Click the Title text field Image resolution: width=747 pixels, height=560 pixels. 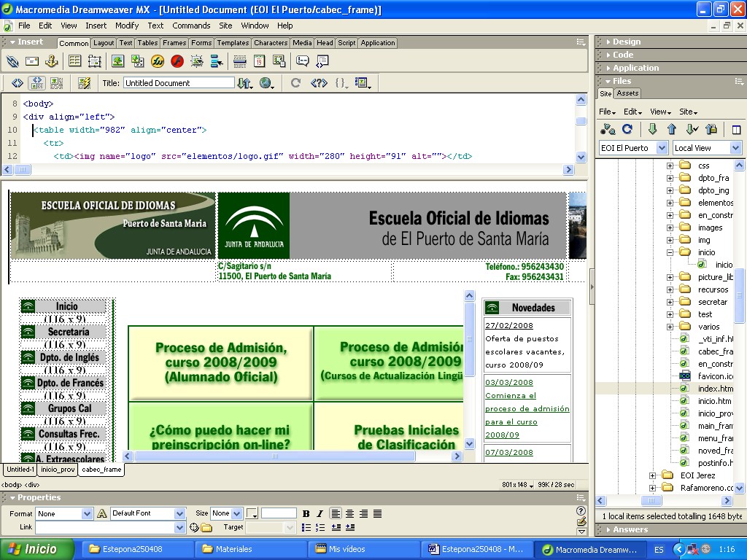(x=179, y=83)
